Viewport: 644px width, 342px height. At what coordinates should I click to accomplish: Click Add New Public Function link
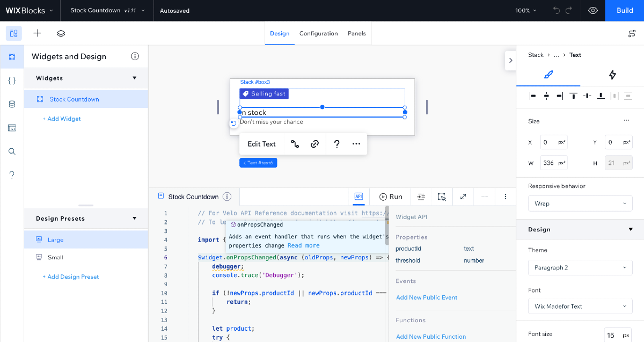(x=431, y=337)
